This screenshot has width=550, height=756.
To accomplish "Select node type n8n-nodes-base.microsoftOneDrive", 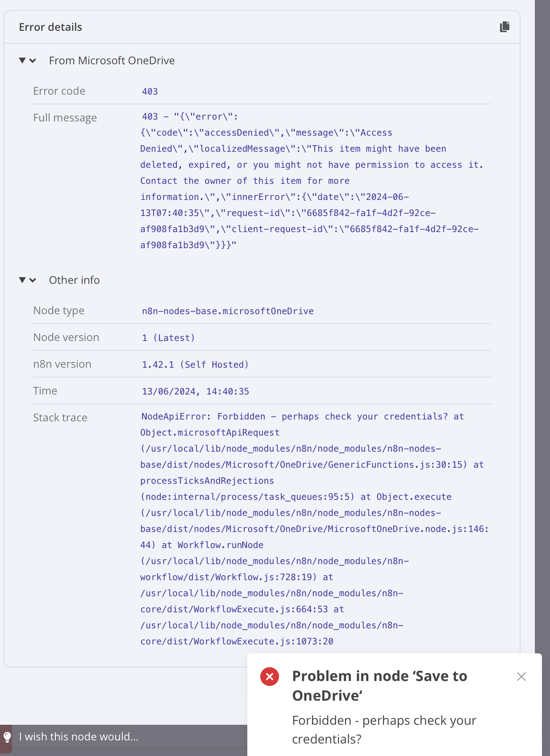I will (228, 311).
